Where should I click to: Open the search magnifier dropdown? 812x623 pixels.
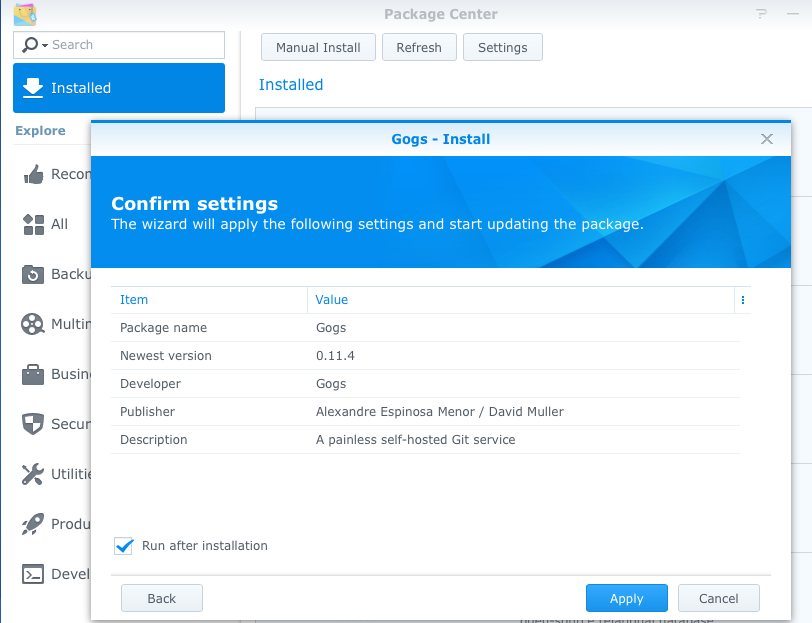pyautogui.click(x=34, y=45)
